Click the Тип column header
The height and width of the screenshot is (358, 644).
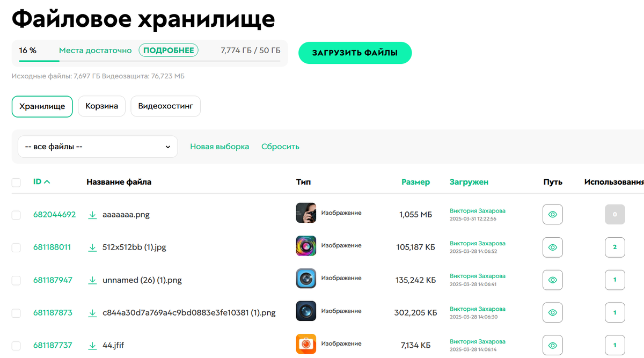303,182
